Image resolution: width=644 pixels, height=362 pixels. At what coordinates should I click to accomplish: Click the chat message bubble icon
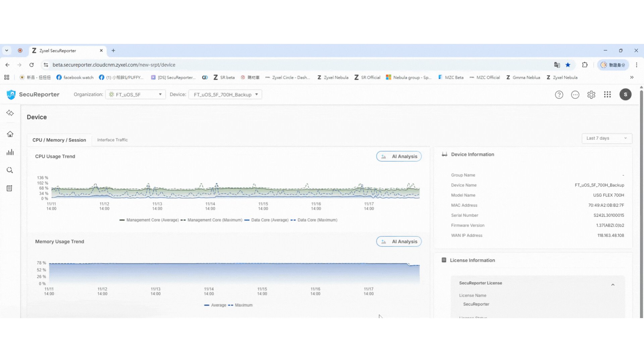tap(575, 95)
